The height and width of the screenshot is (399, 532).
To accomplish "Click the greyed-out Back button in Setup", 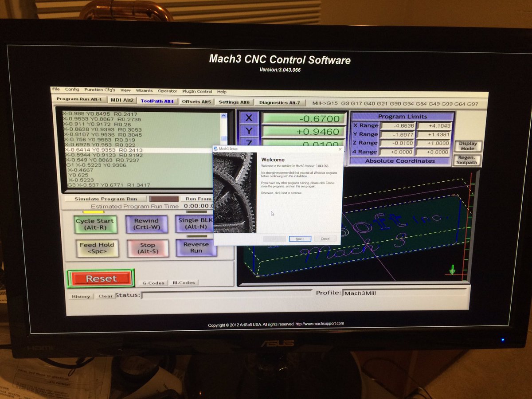I will tap(274, 239).
